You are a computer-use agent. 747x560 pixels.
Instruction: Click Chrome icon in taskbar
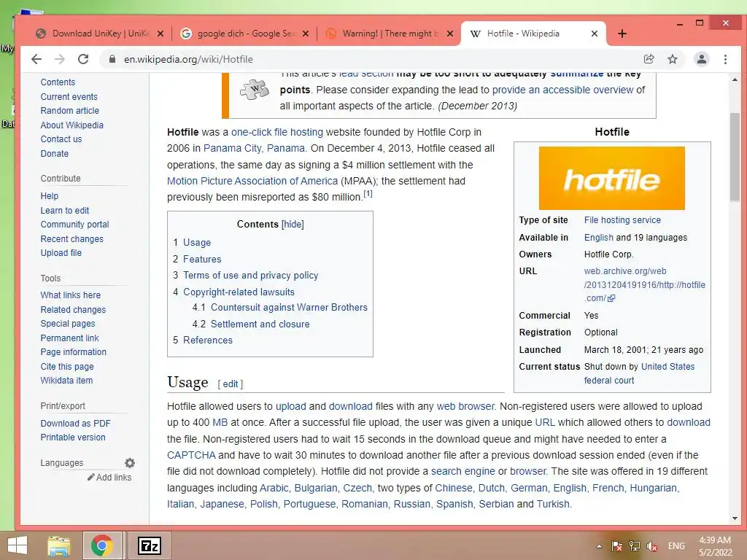point(102,545)
